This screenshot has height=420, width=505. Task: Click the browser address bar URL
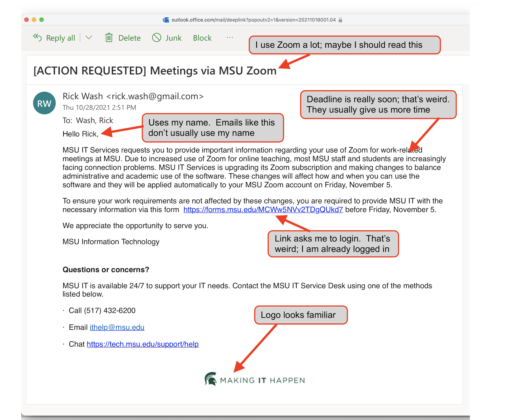click(x=252, y=20)
